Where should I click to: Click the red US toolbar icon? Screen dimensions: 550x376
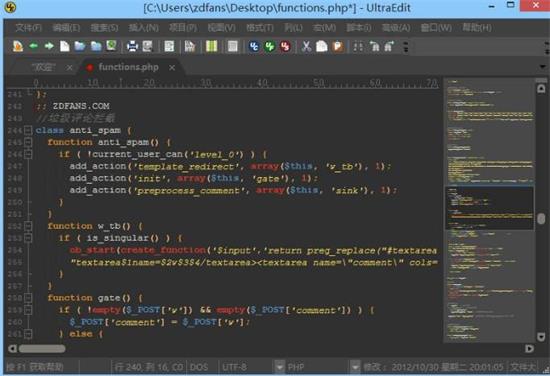285,46
